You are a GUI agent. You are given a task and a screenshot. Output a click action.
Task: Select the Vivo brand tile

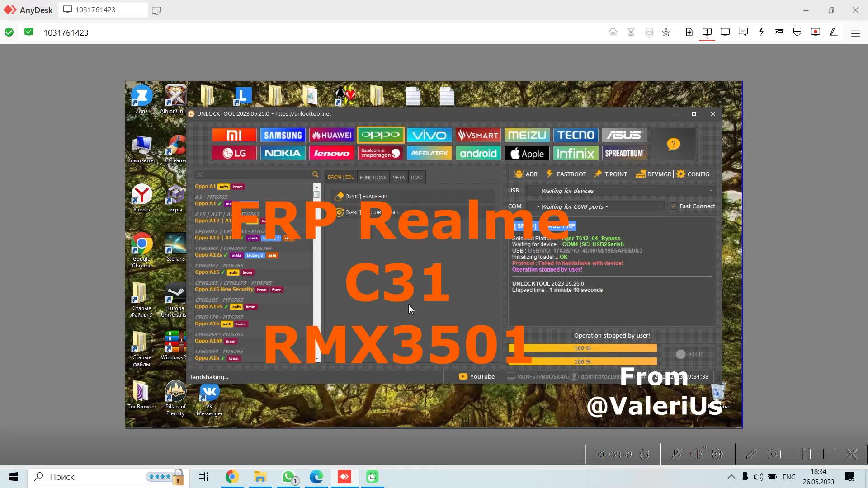point(429,135)
